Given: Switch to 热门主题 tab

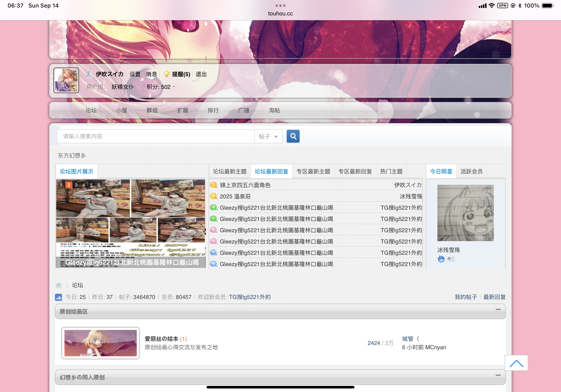Looking at the screenshot, I should pyautogui.click(x=391, y=171).
